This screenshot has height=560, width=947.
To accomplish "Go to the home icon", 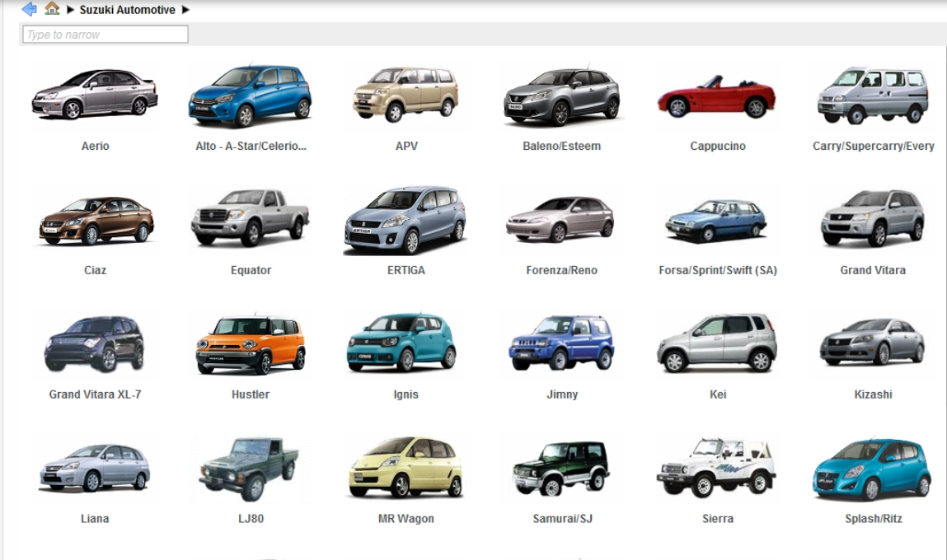I will point(52,8).
